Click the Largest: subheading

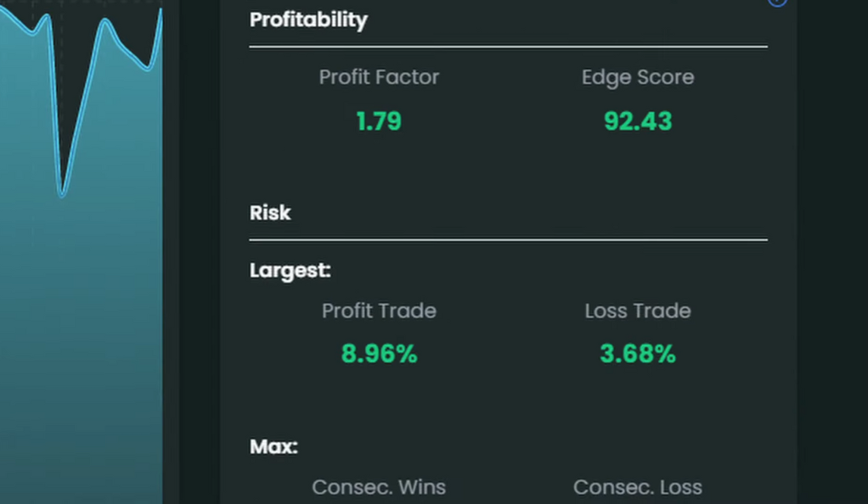click(290, 271)
